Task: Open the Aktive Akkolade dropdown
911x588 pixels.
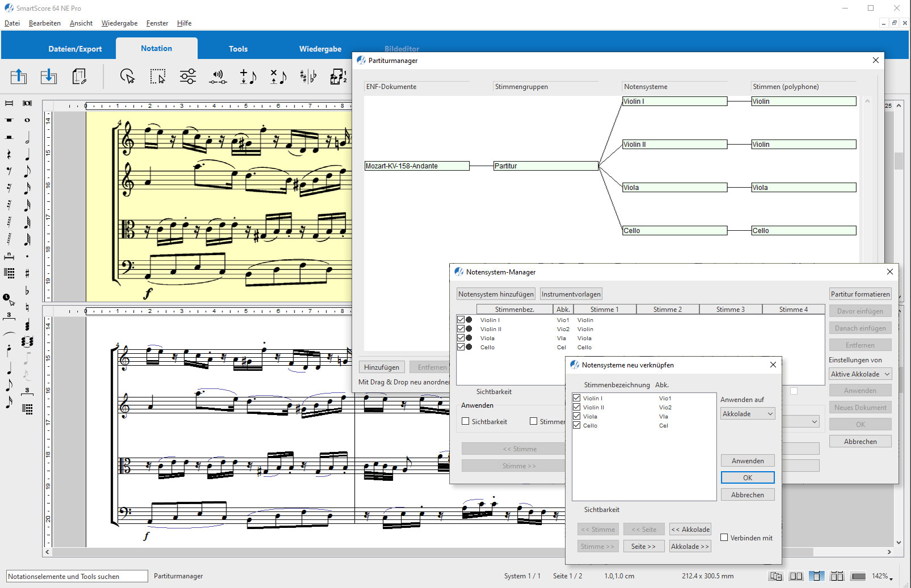Action: [x=860, y=374]
